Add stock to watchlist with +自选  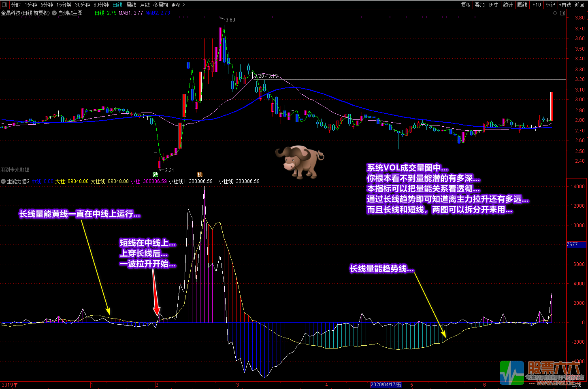point(565,5)
